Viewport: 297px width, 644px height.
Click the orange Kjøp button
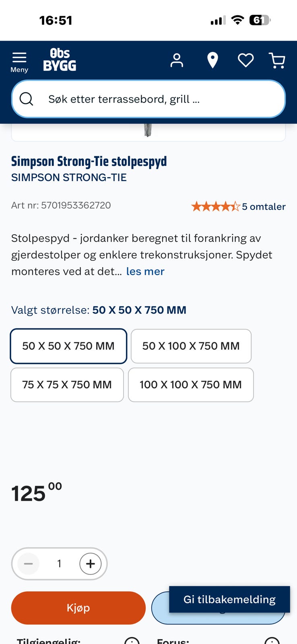[x=78, y=608]
